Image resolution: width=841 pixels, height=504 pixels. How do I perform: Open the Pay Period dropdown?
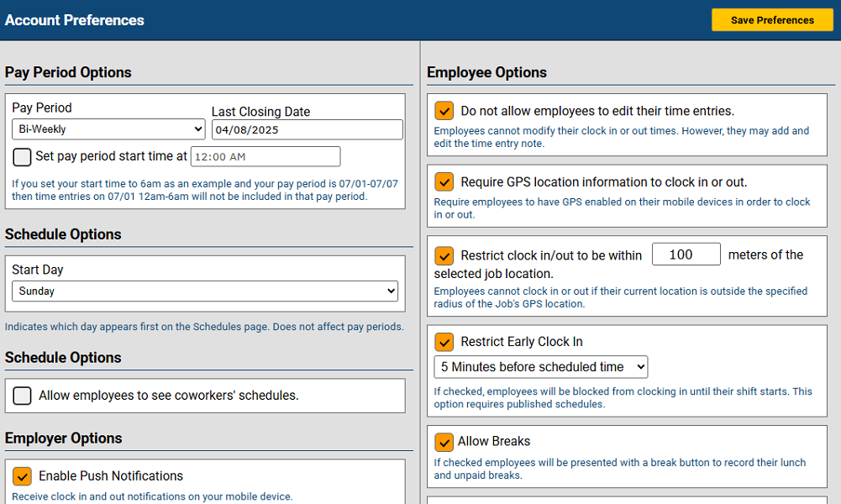pyautogui.click(x=108, y=129)
